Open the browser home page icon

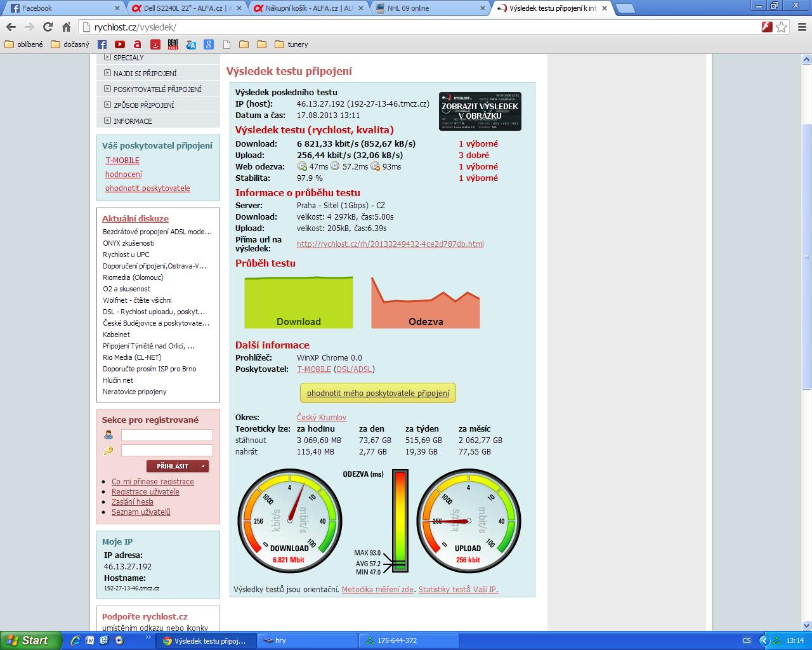66,27
